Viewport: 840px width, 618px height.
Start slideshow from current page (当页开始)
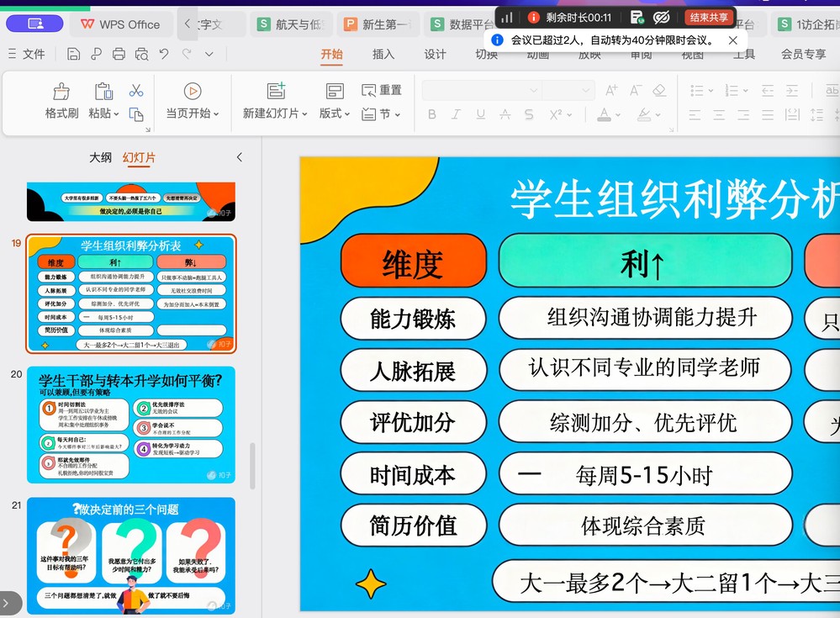193,101
